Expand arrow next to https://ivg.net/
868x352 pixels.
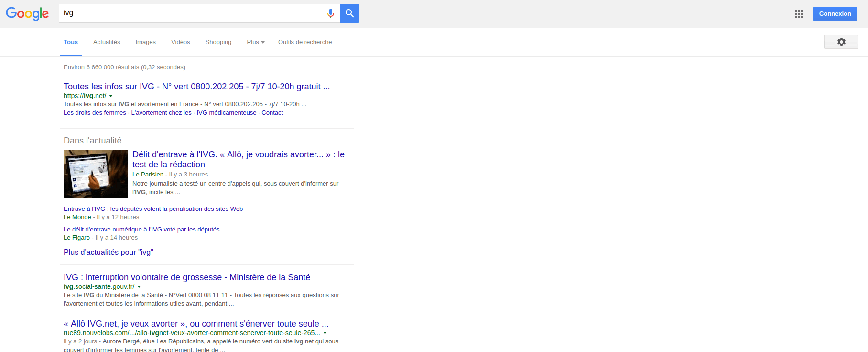coord(111,96)
